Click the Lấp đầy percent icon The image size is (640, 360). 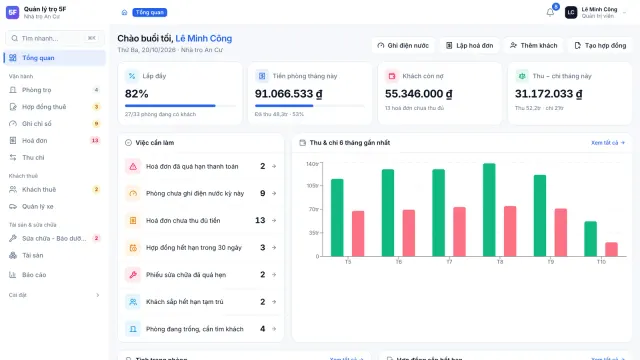pyautogui.click(x=132, y=76)
